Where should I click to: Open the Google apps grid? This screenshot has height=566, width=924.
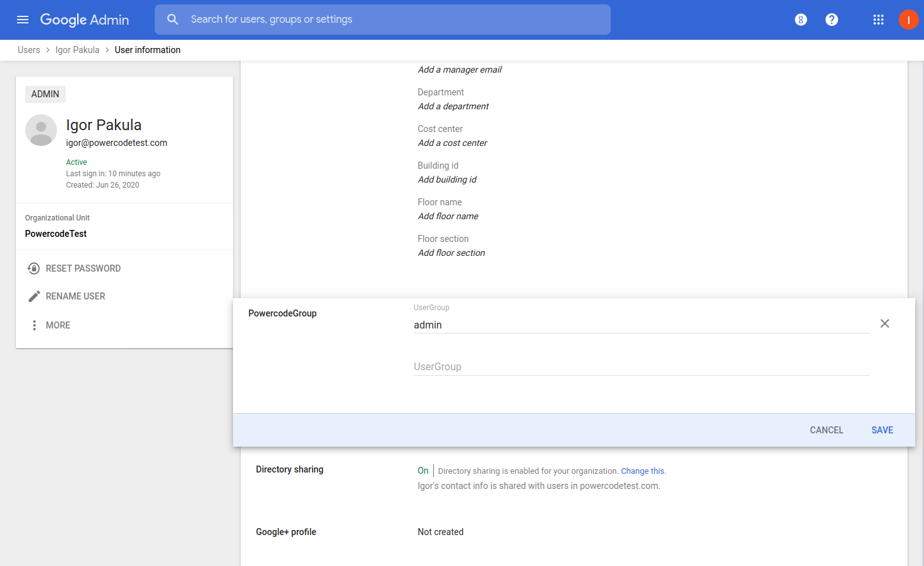[x=879, y=20]
